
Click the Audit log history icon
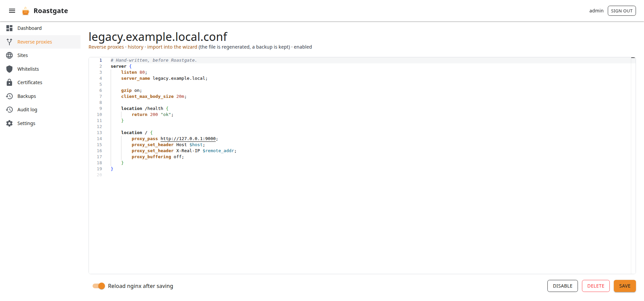(9, 110)
